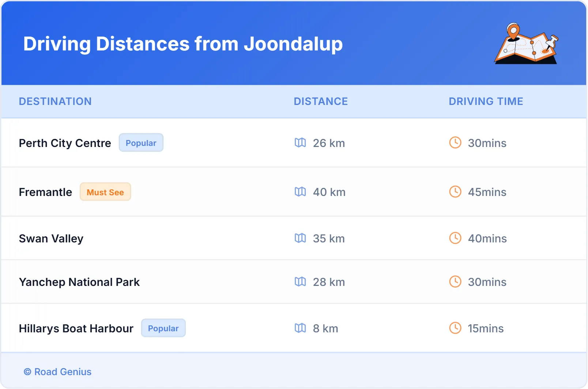Click the clock icon beside 40mins
Viewport: 588px width, 389px height.
455,238
